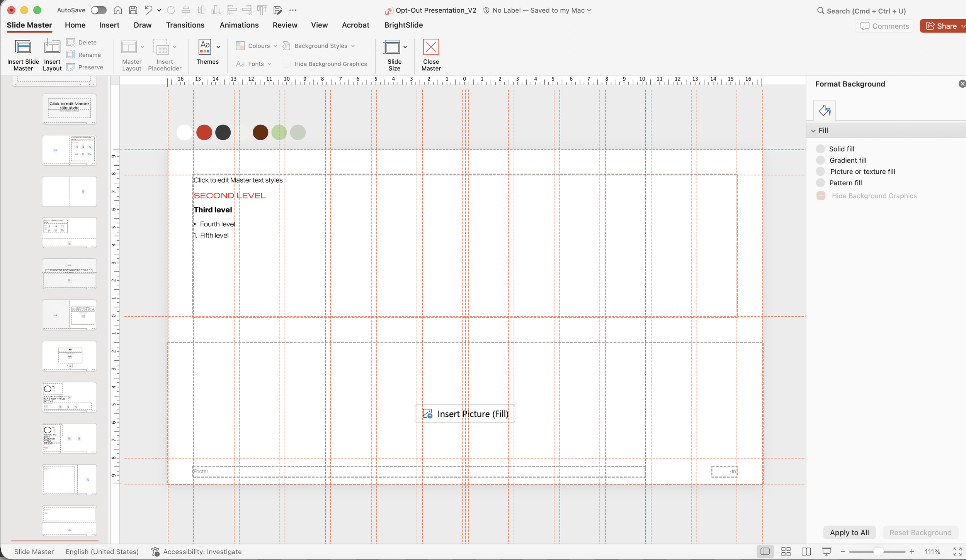
Task: Select the Pattern fill option
Action: pos(820,183)
